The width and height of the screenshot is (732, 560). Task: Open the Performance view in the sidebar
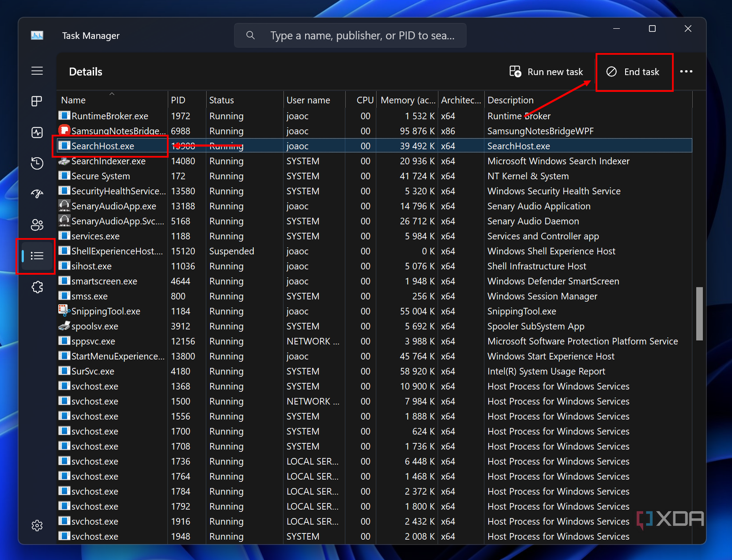click(37, 132)
